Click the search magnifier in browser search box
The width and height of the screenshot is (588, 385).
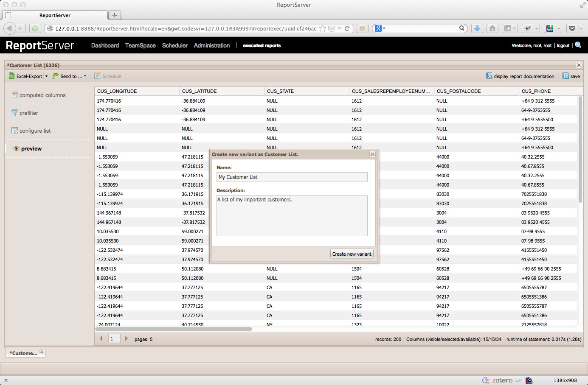click(462, 28)
